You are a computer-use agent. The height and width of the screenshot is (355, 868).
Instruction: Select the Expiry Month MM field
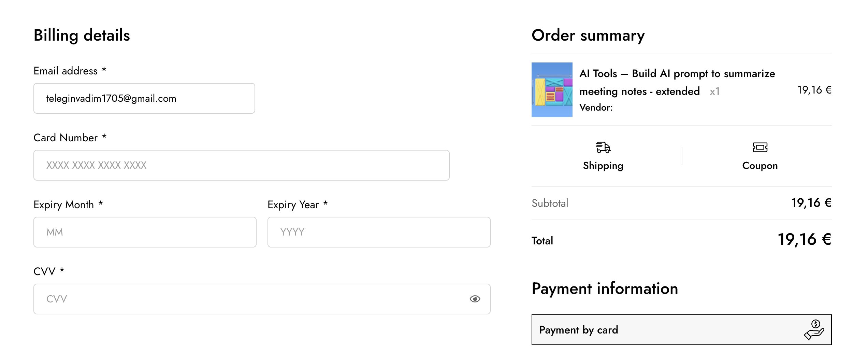pos(145,232)
